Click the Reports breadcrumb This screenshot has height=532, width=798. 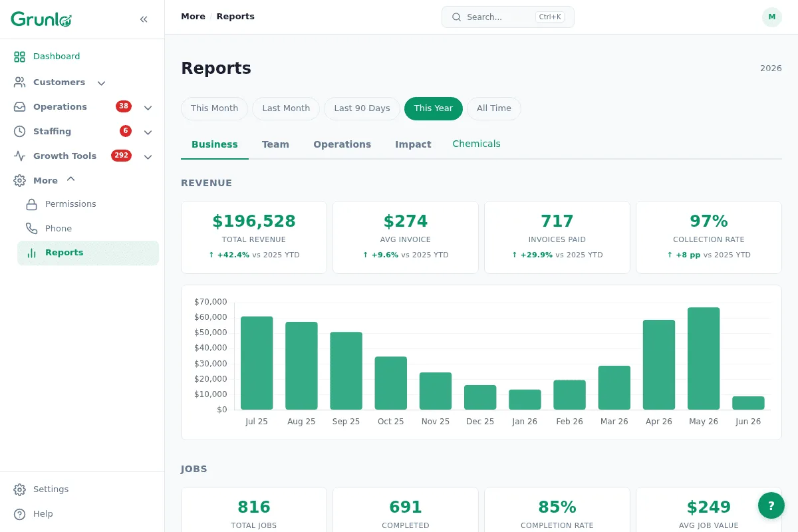pos(235,17)
